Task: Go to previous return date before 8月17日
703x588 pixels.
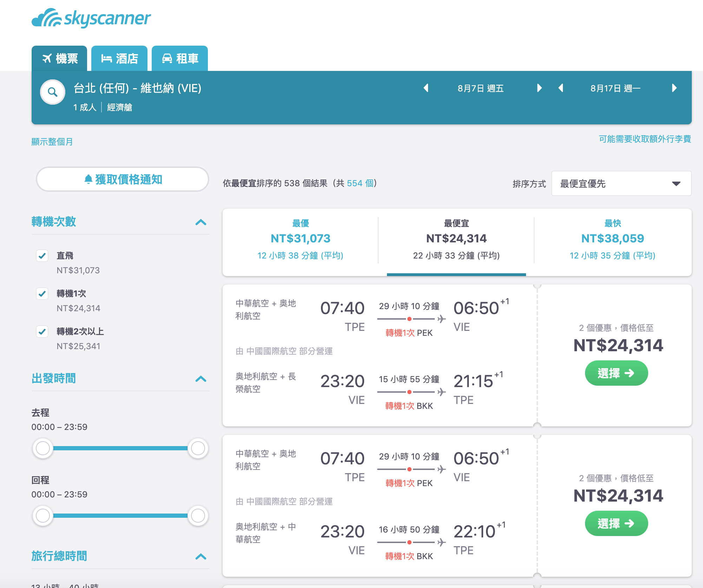Action: (561, 88)
